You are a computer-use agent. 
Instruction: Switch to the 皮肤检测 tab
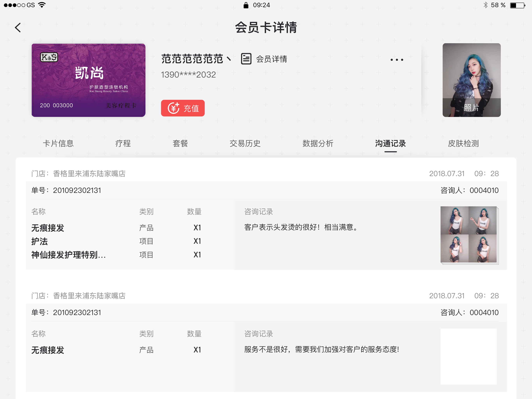(x=463, y=143)
